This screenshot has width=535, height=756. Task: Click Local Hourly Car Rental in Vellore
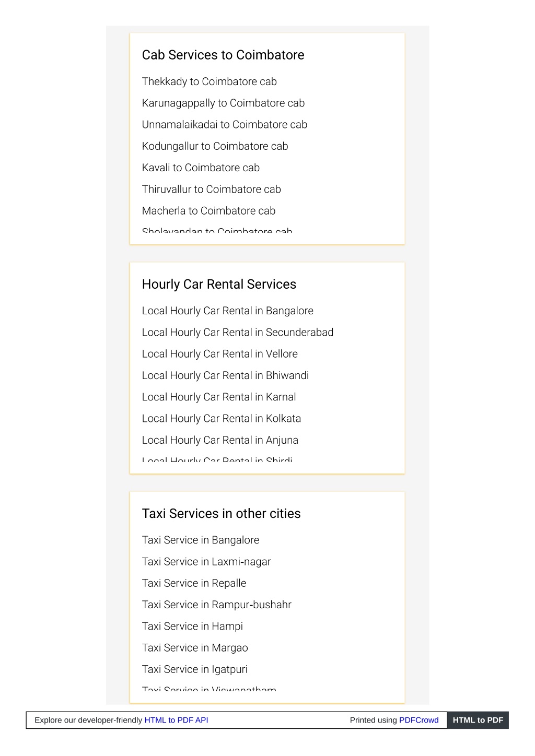click(x=219, y=354)
